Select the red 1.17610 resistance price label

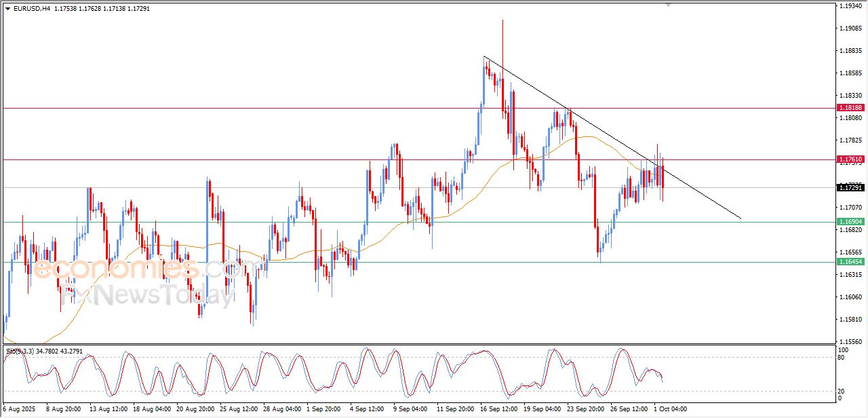click(850, 159)
